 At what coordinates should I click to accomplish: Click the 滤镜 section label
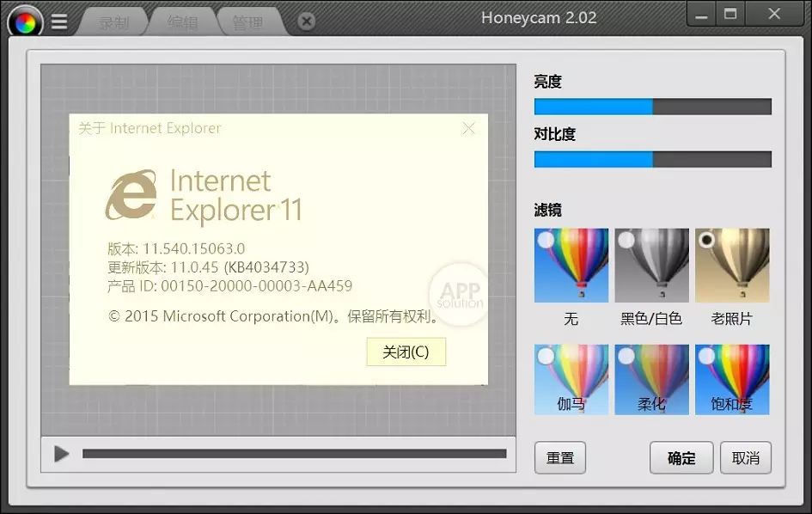pos(548,210)
